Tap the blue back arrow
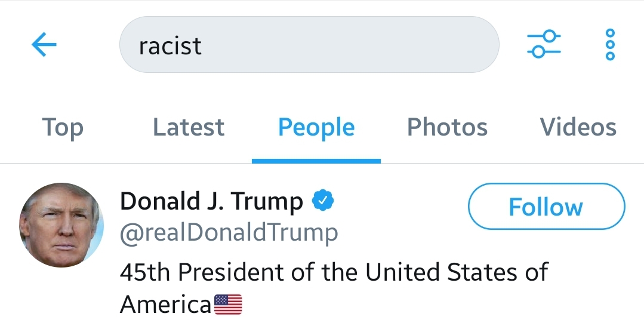Image resolution: width=644 pixels, height=335 pixels. pos(44,45)
